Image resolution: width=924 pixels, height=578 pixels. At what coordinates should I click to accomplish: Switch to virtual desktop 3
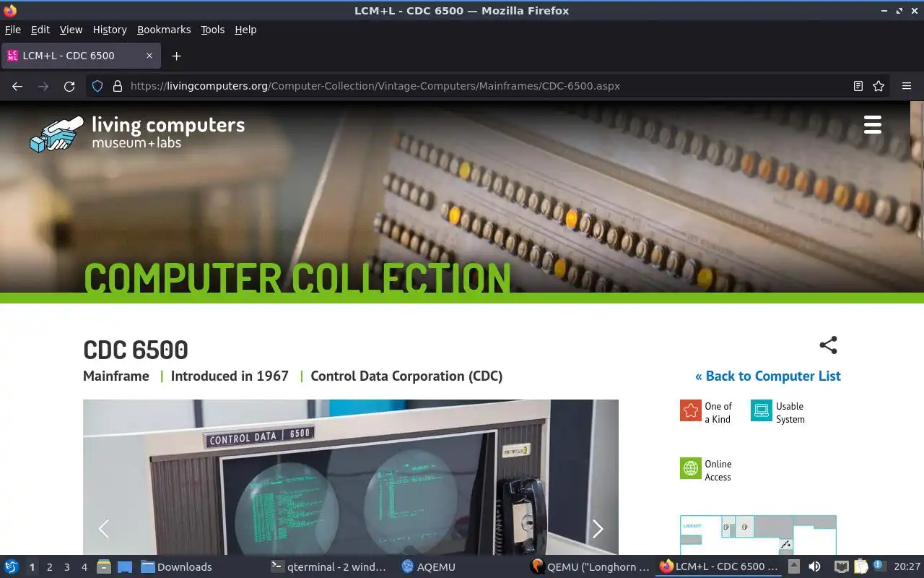(x=67, y=567)
